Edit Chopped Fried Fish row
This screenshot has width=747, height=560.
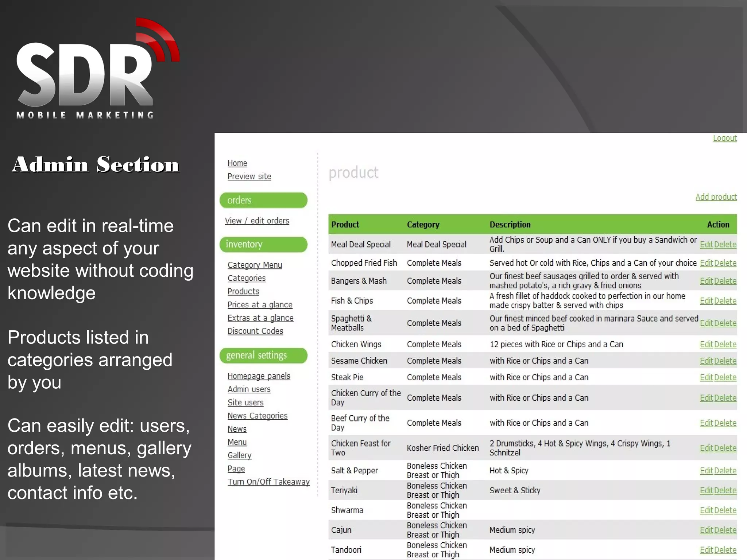point(706,263)
